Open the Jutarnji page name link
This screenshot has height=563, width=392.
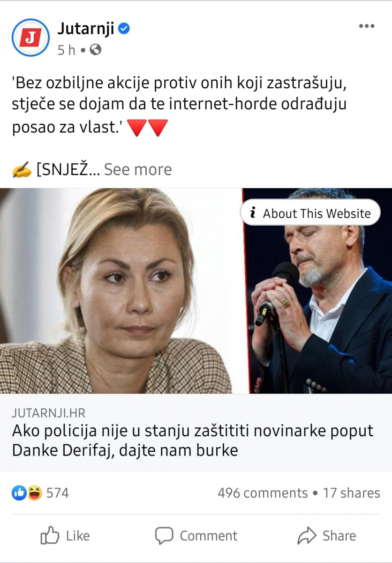click(x=86, y=29)
